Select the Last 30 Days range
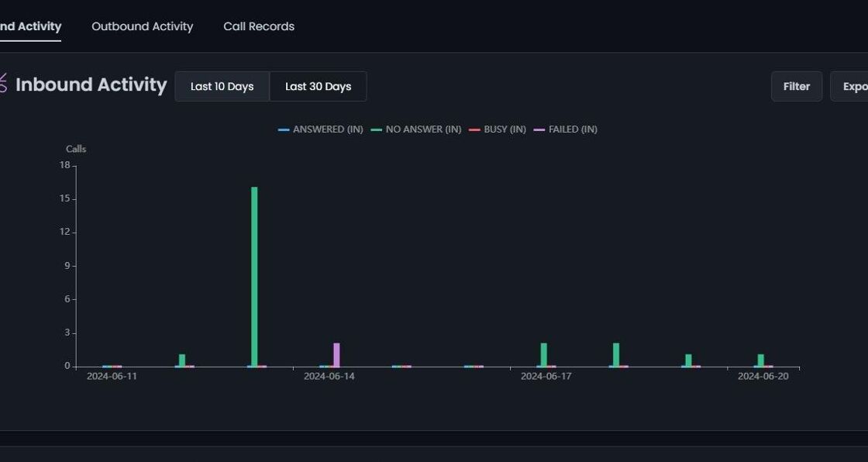This screenshot has width=868, height=462. pyautogui.click(x=319, y=86)
